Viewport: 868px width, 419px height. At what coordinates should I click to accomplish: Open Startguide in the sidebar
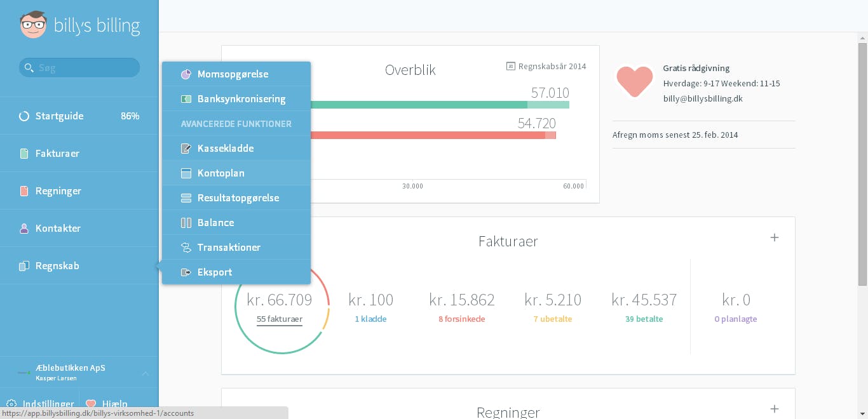79,116
